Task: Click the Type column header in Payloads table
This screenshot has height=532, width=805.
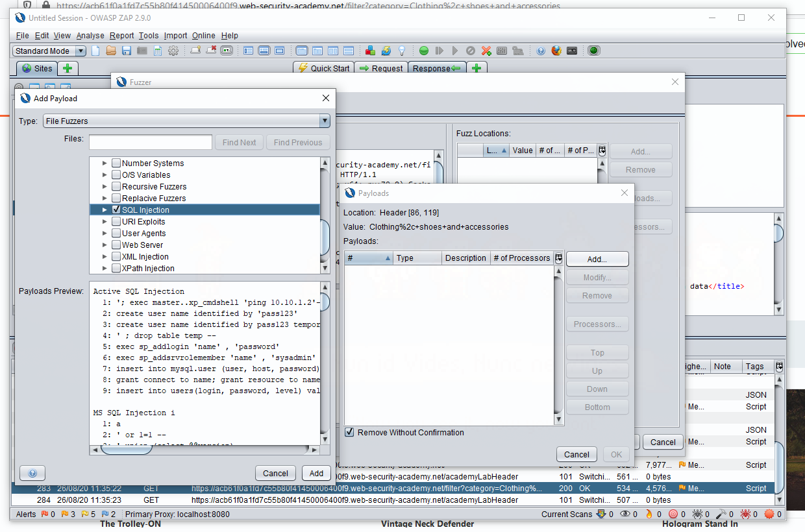Action: [417, 258]
